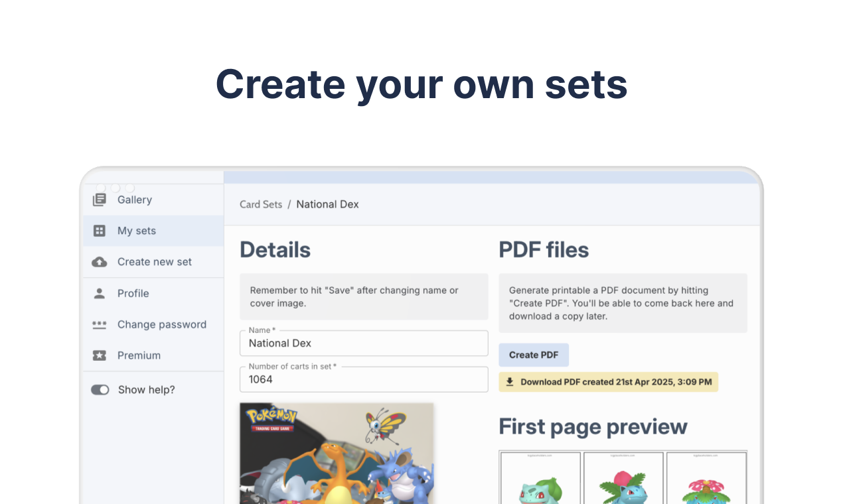843x504 pixels.
Task: Click the Remember to hit Save notice
Action: (364, 296)
